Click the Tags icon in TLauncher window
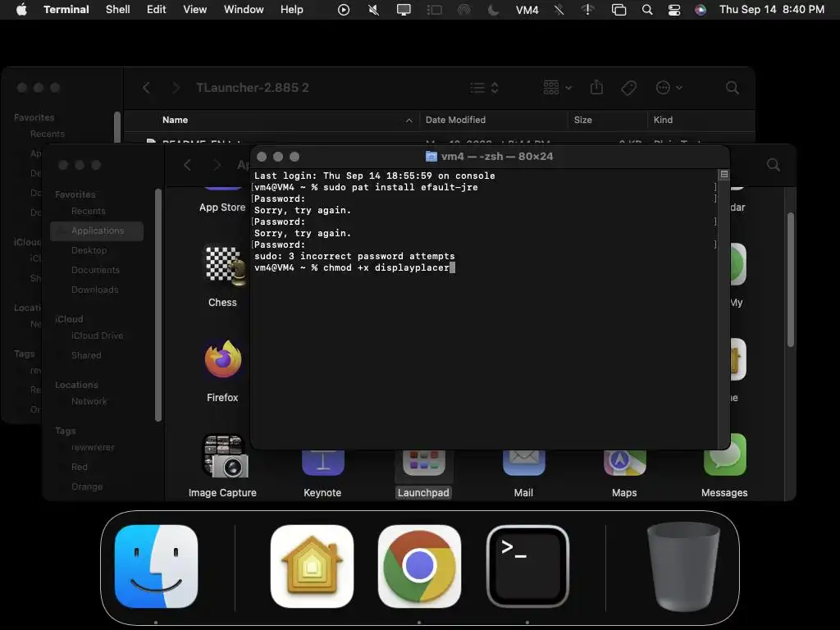The width and height of the screenshot is (840, 630). click(629, 88)
